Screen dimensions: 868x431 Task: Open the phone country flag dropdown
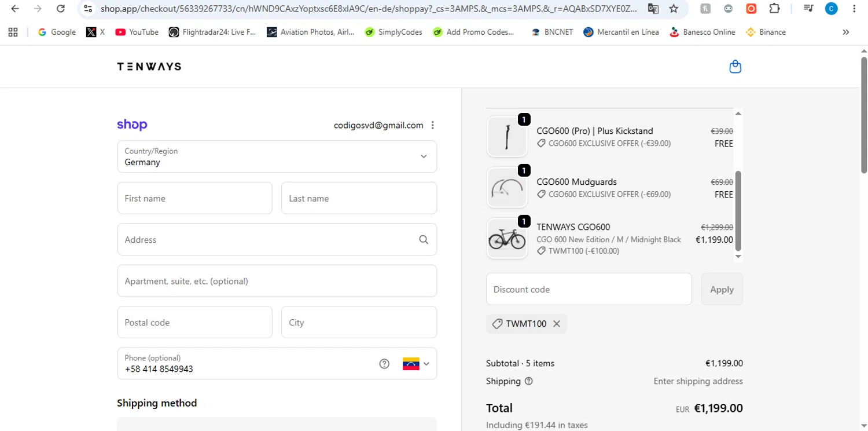tap(416, 364)
